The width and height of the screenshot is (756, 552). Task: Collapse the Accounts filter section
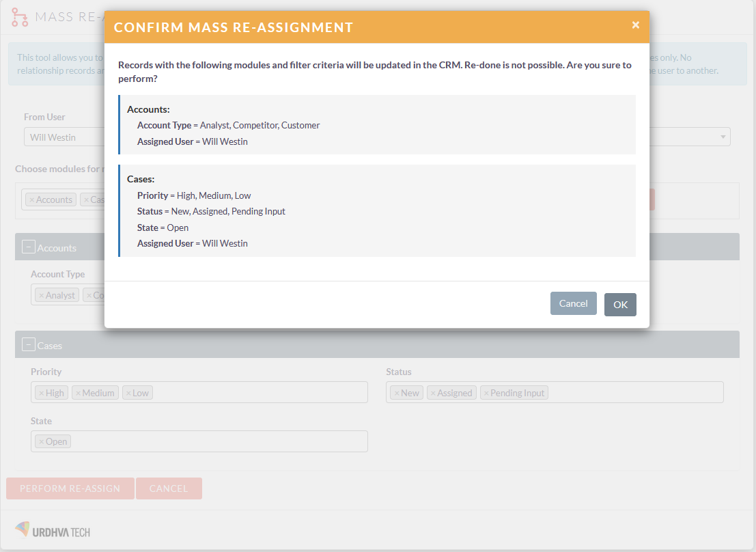coord(27,247)
